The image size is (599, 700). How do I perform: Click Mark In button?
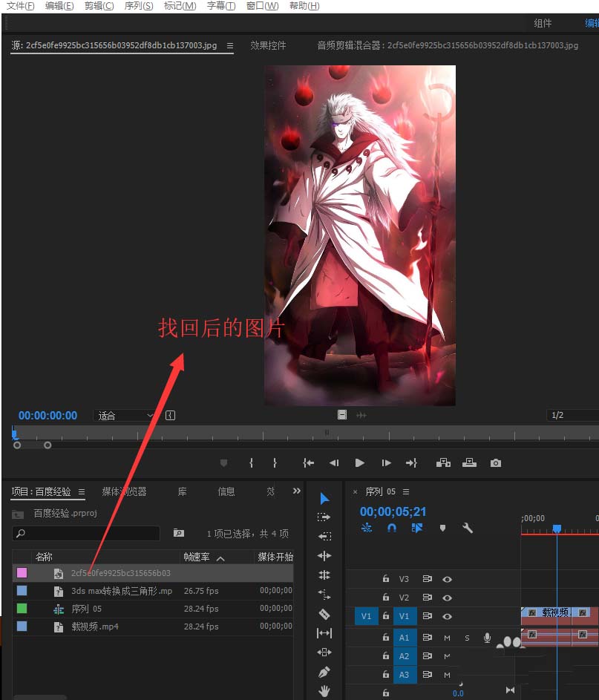click(x=252, y=463)
